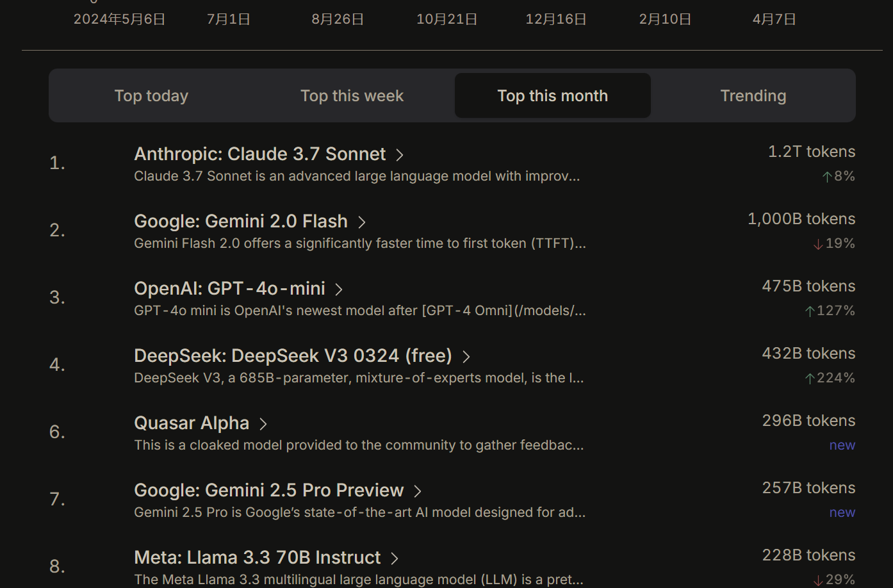The image size is (893, 588).
Task: Click the 1,000B tokens value
Action: click(801, 219)
